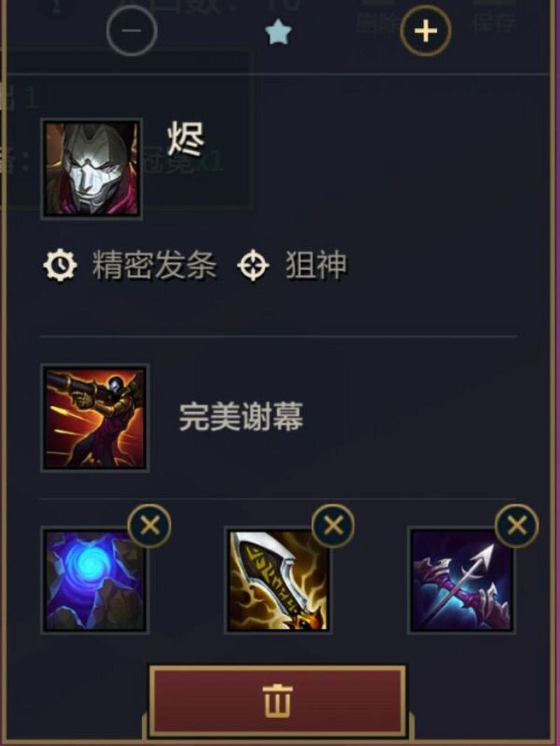
Task: Select the 完美谢幕 ability name text
Action: click(241, 417)
